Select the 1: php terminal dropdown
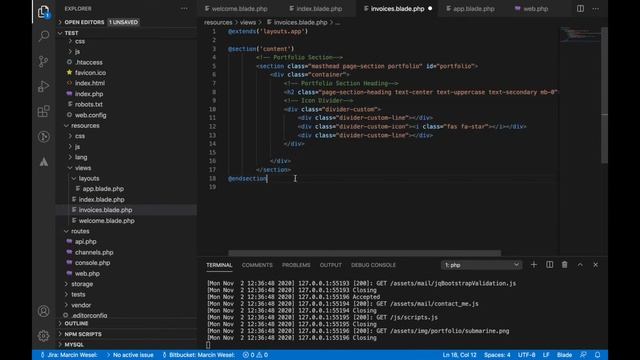 482,265
